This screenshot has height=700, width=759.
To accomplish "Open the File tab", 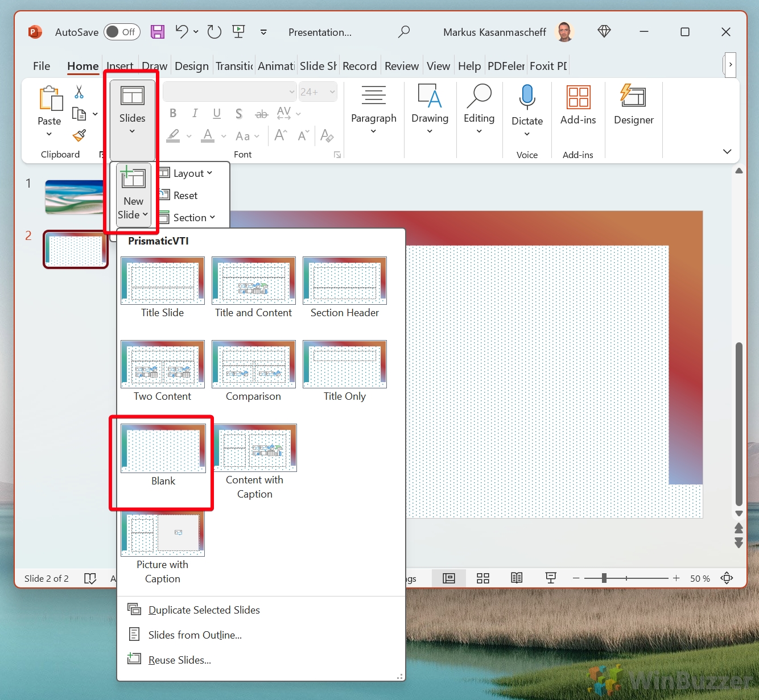I will (x=42, y=66).
